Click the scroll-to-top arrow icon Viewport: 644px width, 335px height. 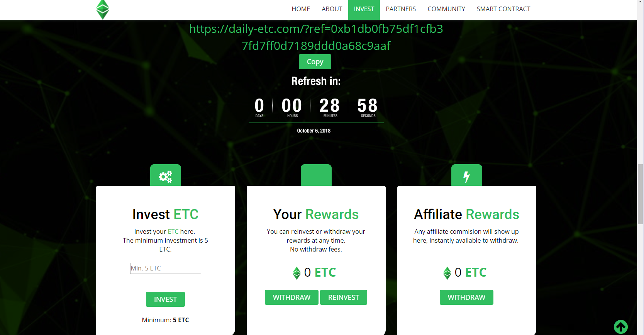click(621, 327)
